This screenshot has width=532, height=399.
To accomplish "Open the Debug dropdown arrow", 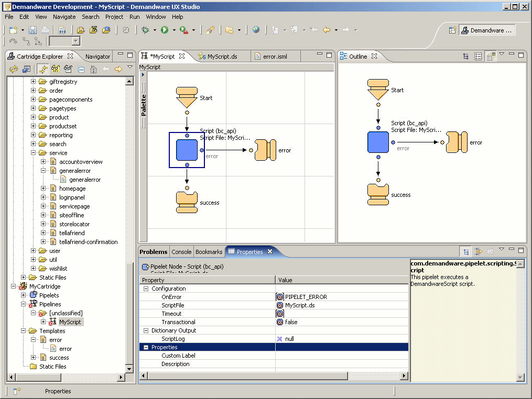I will [x=155, y=30].
